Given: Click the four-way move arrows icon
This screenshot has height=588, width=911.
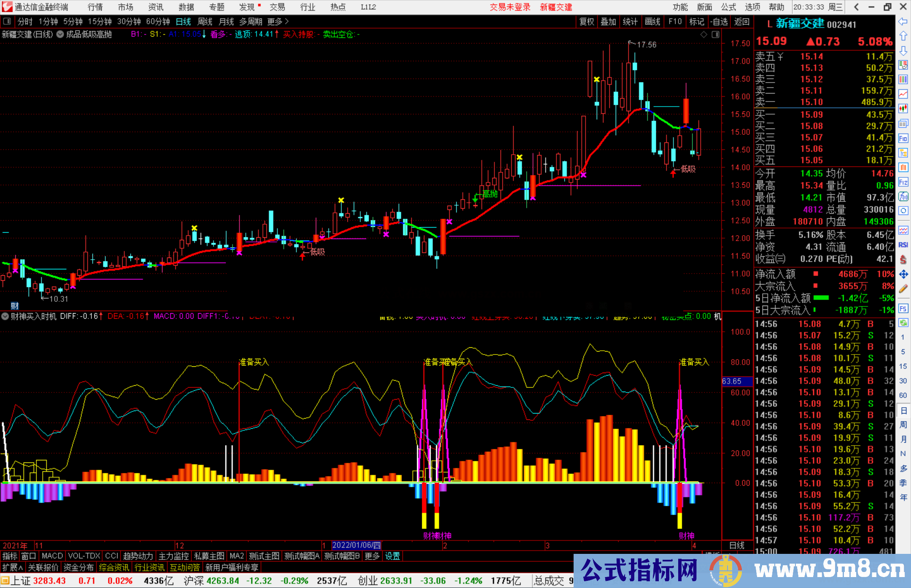Looking at the screenshot, I should coord(903,274).
